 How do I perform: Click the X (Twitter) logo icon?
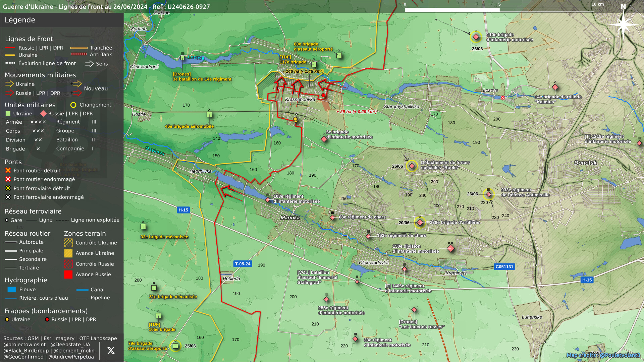(x=111, y=351)
